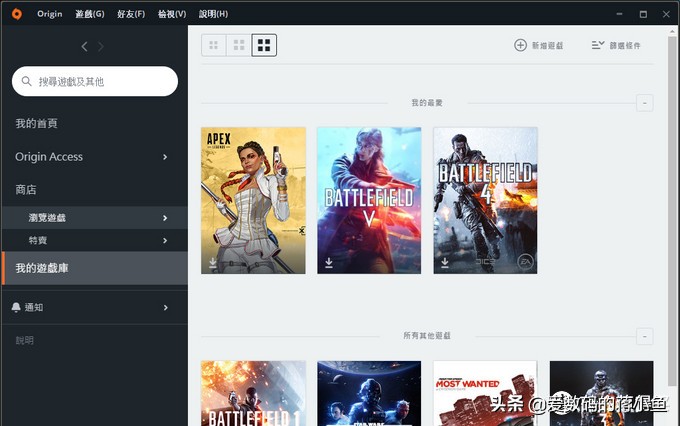Image resolution: width=680 pixels, height=426 pixels.
Task: Focus the 搜尋遊戲及其他 search box
Action: 95,81
